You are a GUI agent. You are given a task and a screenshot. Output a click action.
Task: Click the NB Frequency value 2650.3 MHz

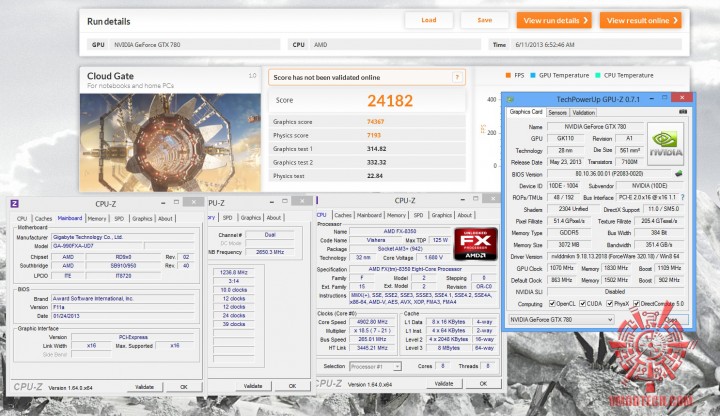pos(270,252)
